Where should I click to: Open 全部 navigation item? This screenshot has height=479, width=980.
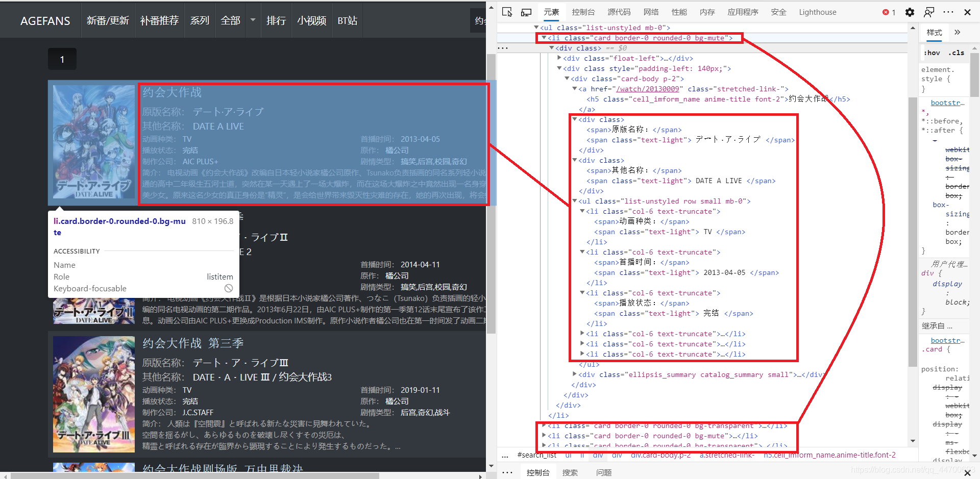pyautogui.click(x=230, y=20)
